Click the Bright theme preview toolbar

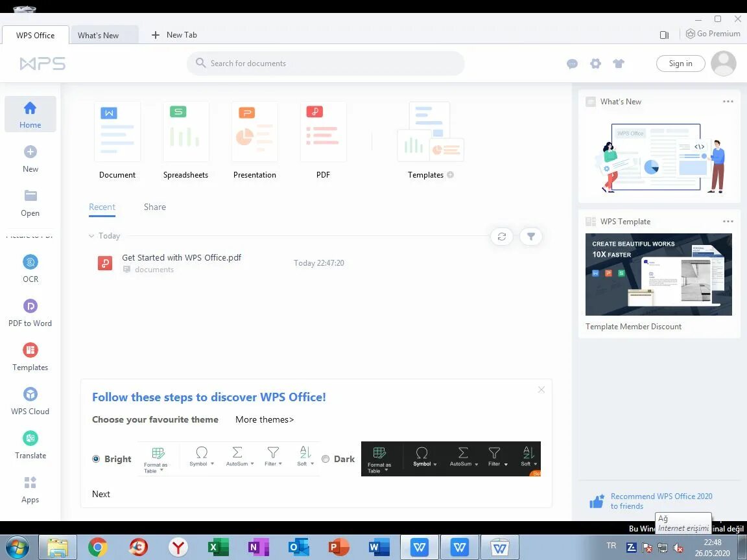pyautogui.click(x=229, y=459)
